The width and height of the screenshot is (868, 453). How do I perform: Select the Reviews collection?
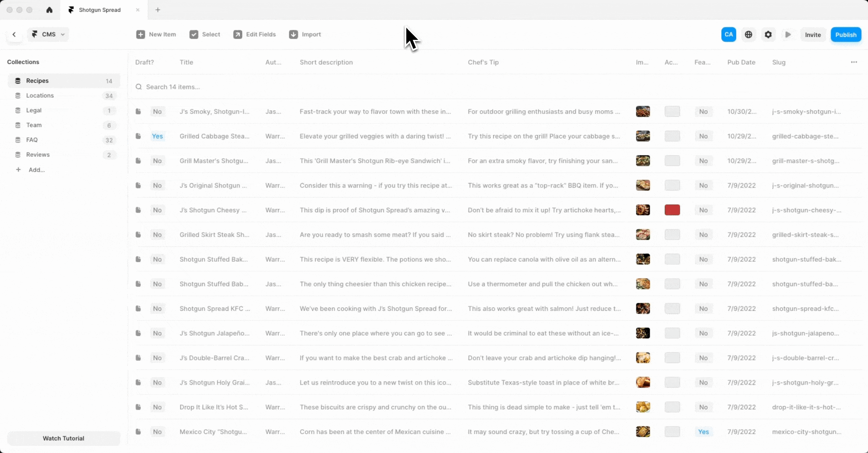click(x=64, y=154)
